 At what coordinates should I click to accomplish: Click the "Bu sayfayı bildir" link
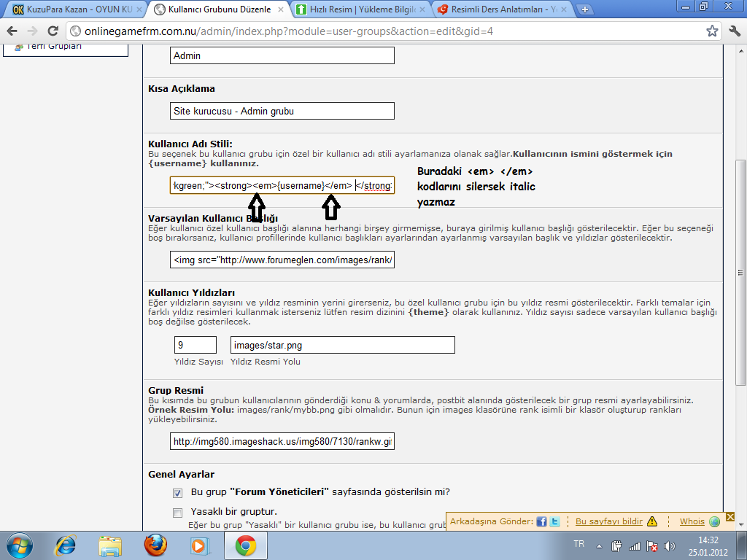[x=609, y=521]
